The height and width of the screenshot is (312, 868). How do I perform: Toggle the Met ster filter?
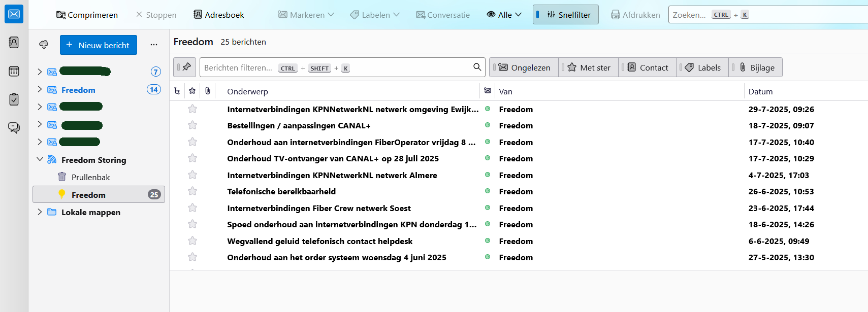[589, 67]
